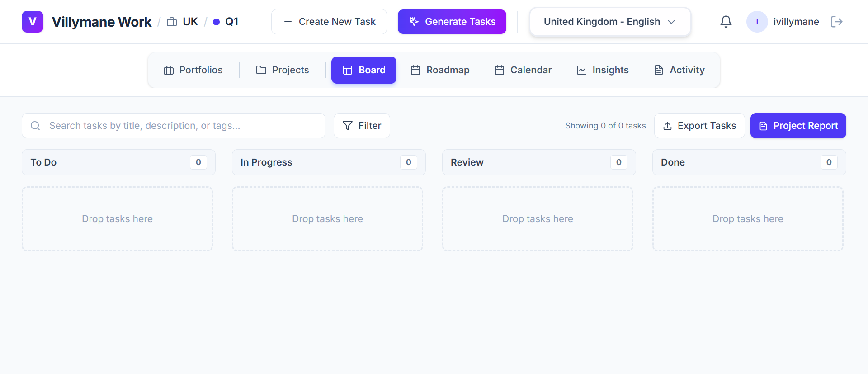Click the Villymane Work logo icon
The width and height of the screenshot is (868, 374).
tap(32, 21)
